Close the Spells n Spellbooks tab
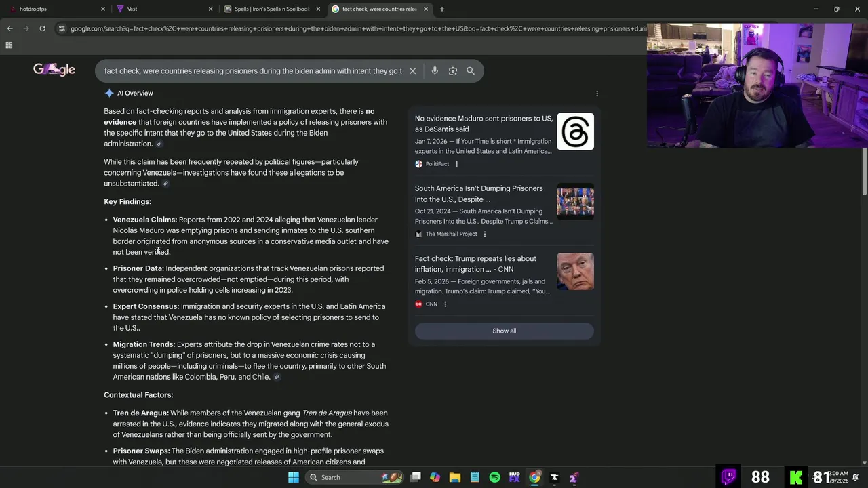868x488 pixels. click(318, 9)
